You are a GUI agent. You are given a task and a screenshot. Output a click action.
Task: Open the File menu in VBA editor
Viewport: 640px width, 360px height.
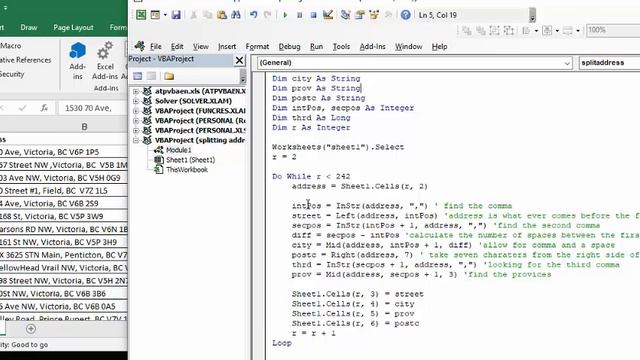[x=156, y=47]
